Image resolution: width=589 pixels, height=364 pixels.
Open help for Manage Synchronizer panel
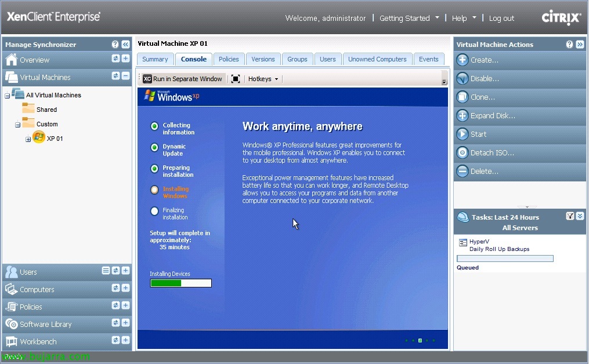click(x=115, y=44)
